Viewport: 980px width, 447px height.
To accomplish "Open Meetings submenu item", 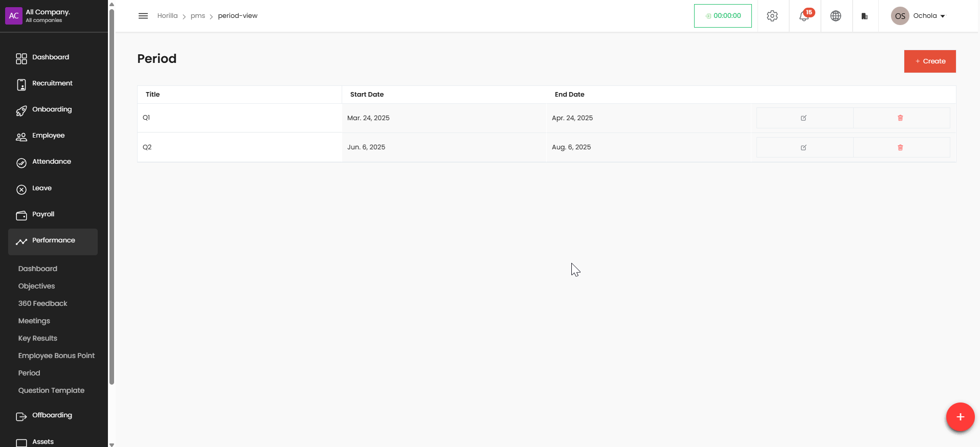I will pyautogui.click(x=34, y=321).
